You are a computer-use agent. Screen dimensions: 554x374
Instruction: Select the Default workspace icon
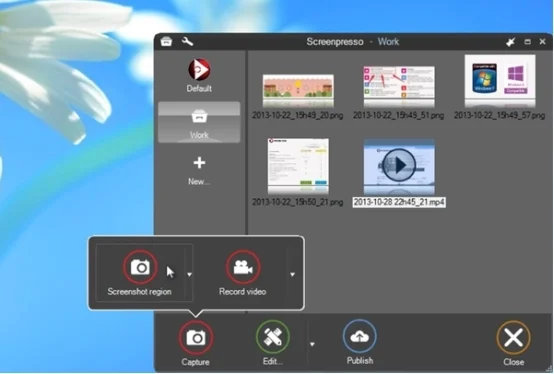pos(199,70)
